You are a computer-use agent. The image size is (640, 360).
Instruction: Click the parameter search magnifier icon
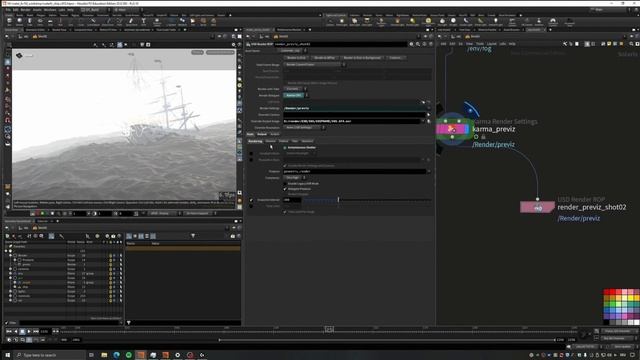pyautogui.click(x=418, y=44)
